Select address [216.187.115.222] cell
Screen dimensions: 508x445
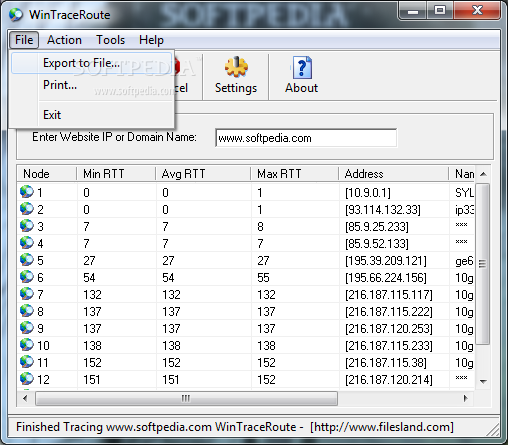(x=389, y=312)
